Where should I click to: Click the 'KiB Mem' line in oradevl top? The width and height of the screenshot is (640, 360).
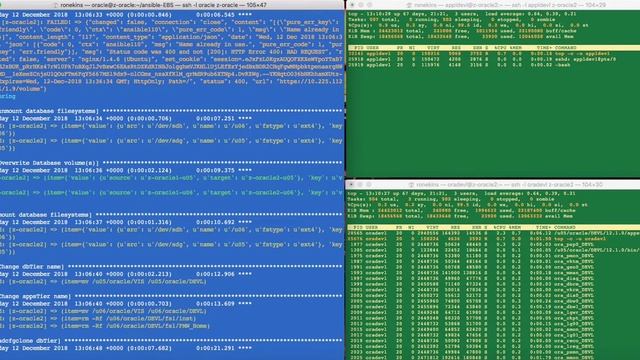click(461, 211)
